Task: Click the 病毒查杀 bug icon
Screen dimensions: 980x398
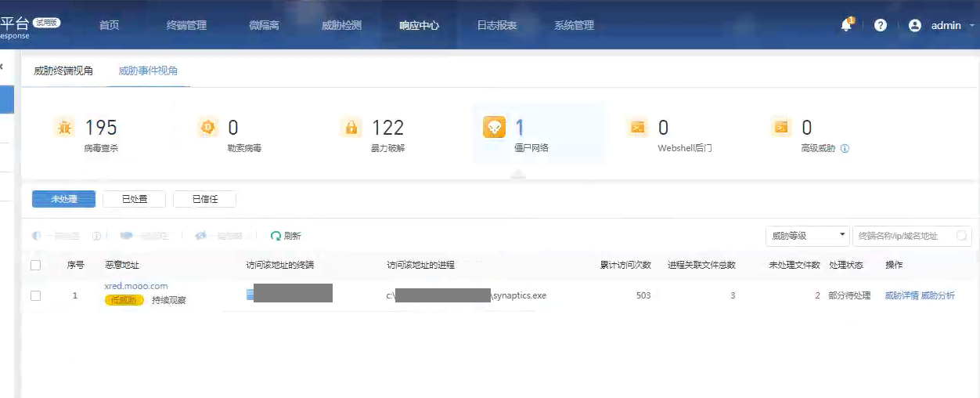Action: pos(64,127)
